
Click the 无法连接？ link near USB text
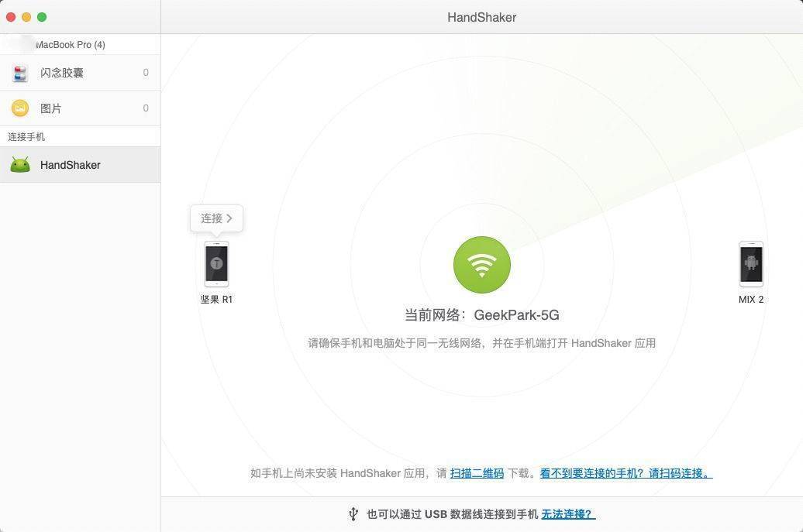tap(567, 513)
